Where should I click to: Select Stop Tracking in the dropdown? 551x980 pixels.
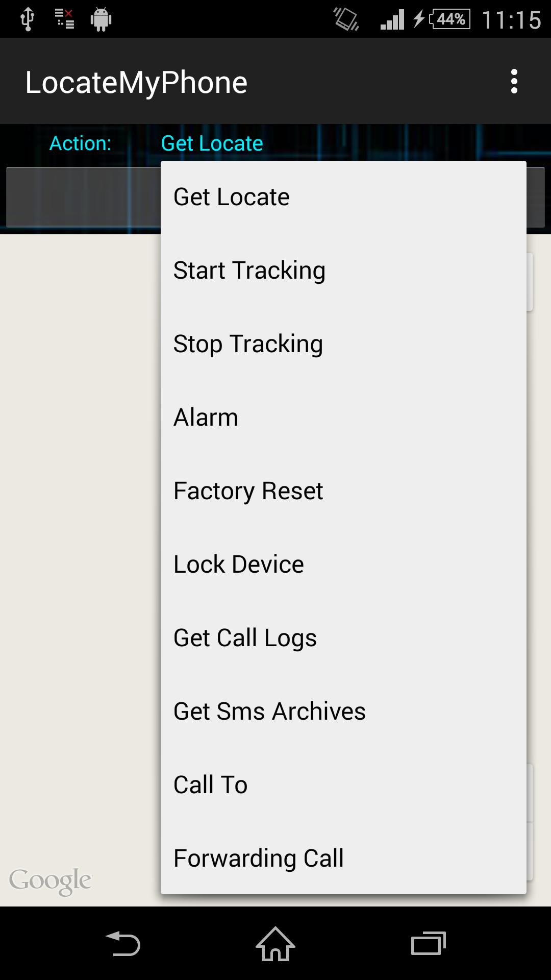pyautogui.click(x=343, y=344)
